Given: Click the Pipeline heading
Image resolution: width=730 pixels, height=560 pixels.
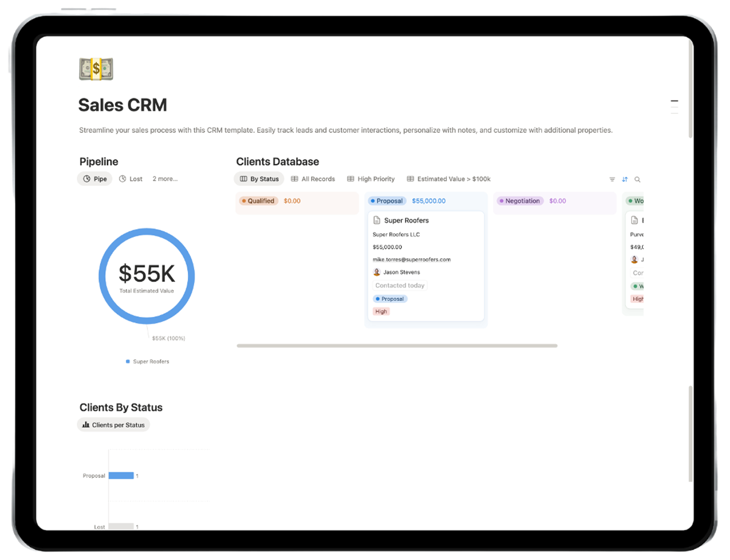Looking at the screenshot, I should pos(99,162).
